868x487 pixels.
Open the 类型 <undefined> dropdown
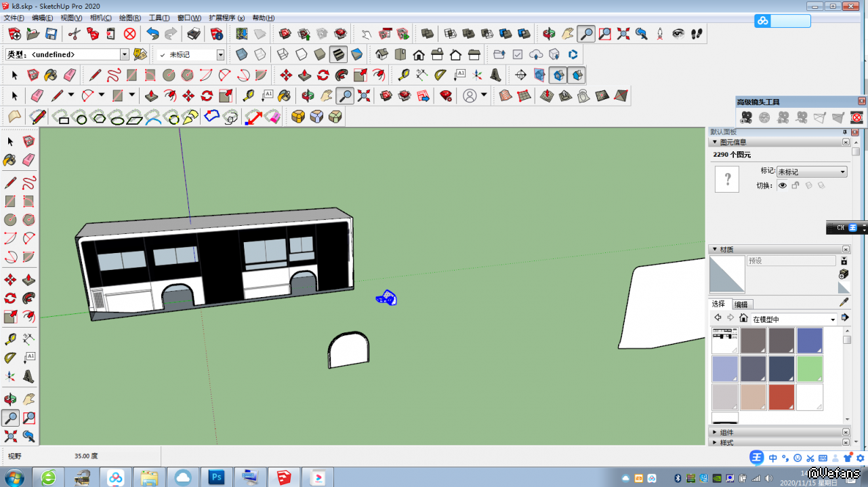125,54
